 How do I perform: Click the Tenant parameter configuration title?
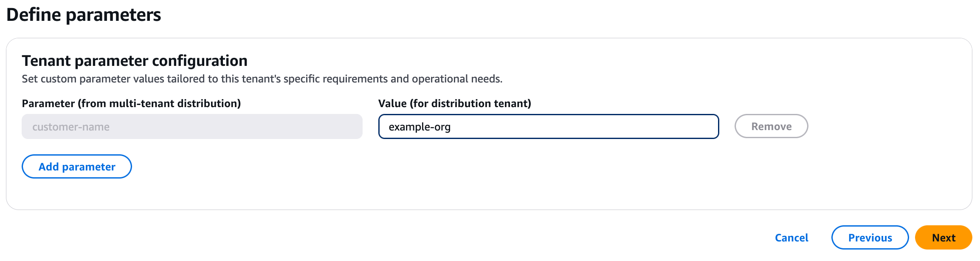pyautogui.click(x=135, y=61)
